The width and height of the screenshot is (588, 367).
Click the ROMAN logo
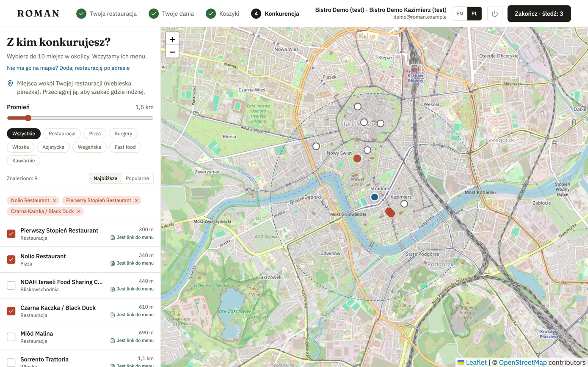pos(38,14)
